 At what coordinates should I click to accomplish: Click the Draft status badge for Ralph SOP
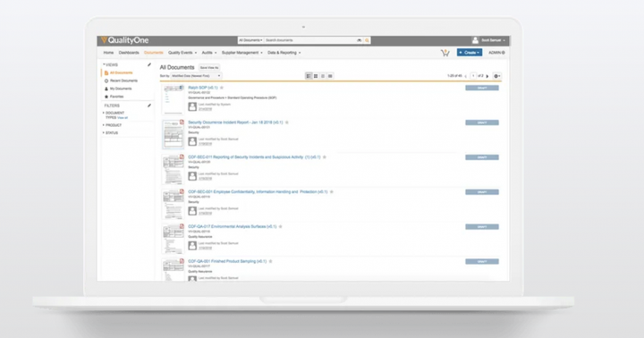point(482,88)
